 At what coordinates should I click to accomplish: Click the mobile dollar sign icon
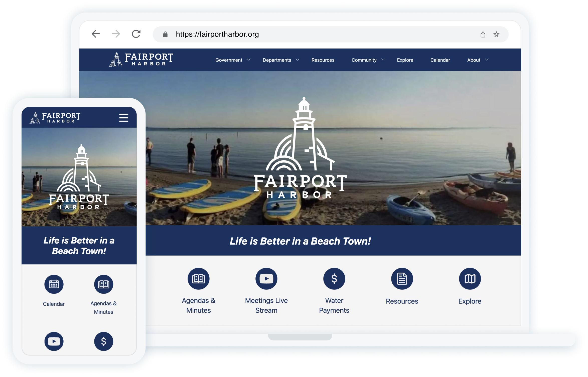(x=104, y=341)
